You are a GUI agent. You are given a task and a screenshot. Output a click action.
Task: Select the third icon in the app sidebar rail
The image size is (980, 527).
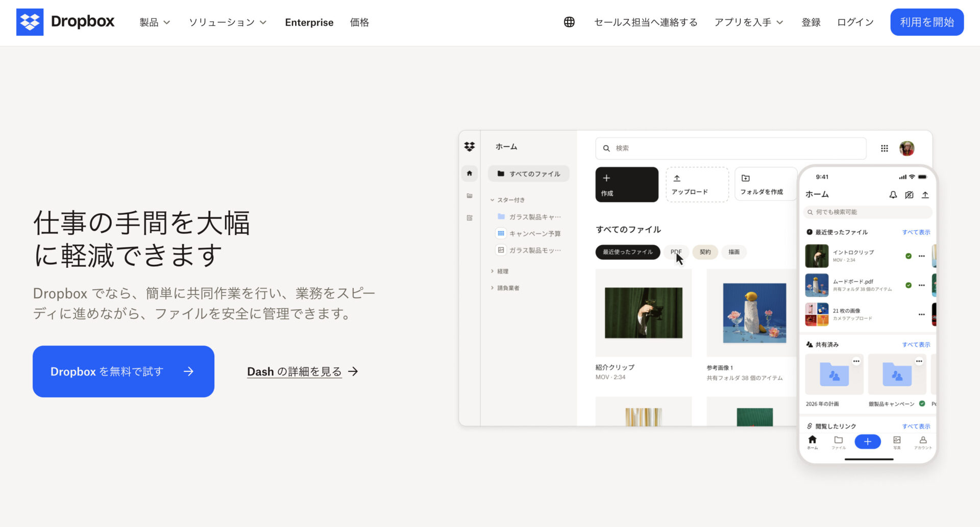click(470, 218)
